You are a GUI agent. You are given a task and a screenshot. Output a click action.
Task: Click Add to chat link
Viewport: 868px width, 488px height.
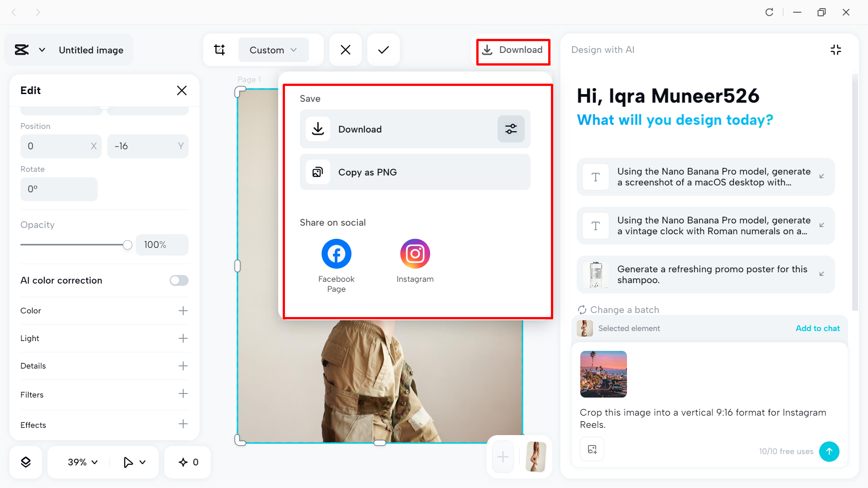click(817, 328)
